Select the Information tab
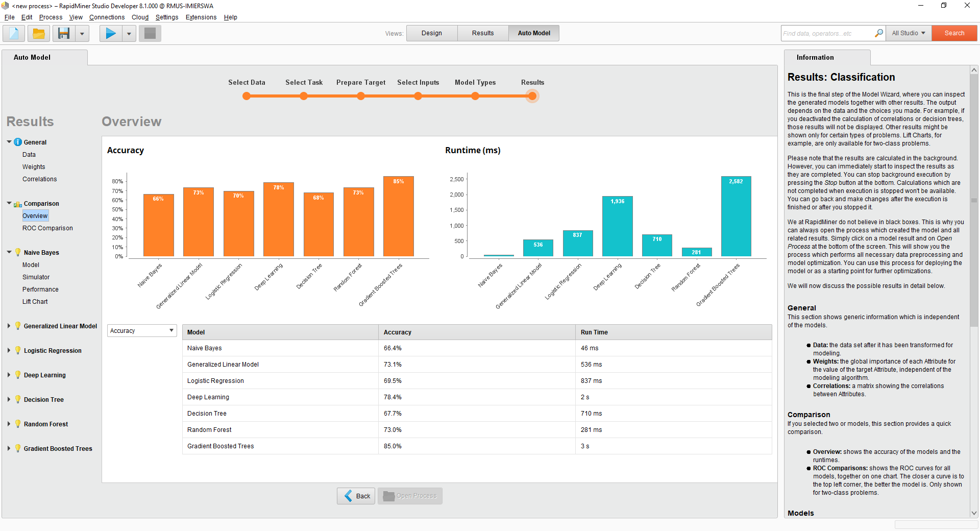Viewport: 980px width, 531px height. click(814, 57)
